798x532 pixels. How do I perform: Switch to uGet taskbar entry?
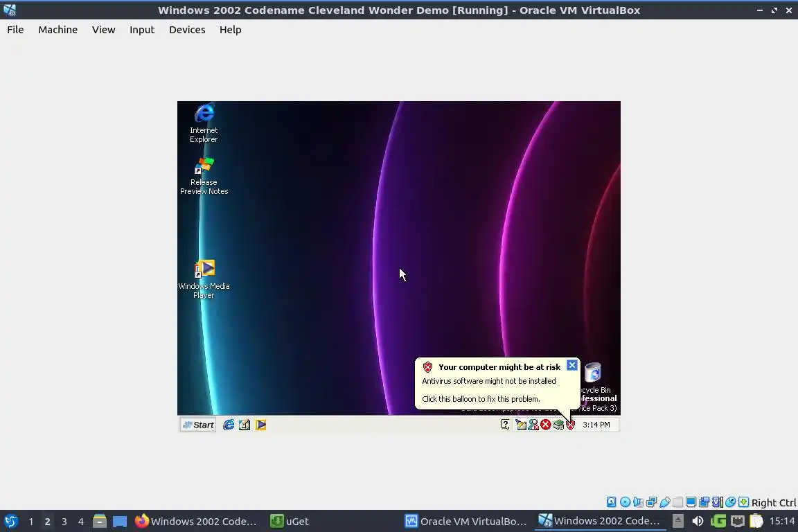(x=290, y=522)
